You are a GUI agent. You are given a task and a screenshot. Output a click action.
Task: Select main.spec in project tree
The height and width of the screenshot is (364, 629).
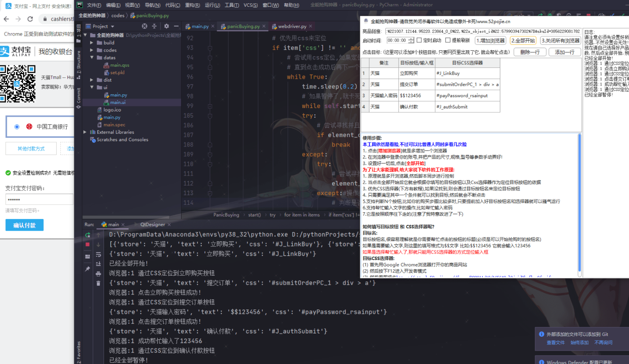coord(111,125)
